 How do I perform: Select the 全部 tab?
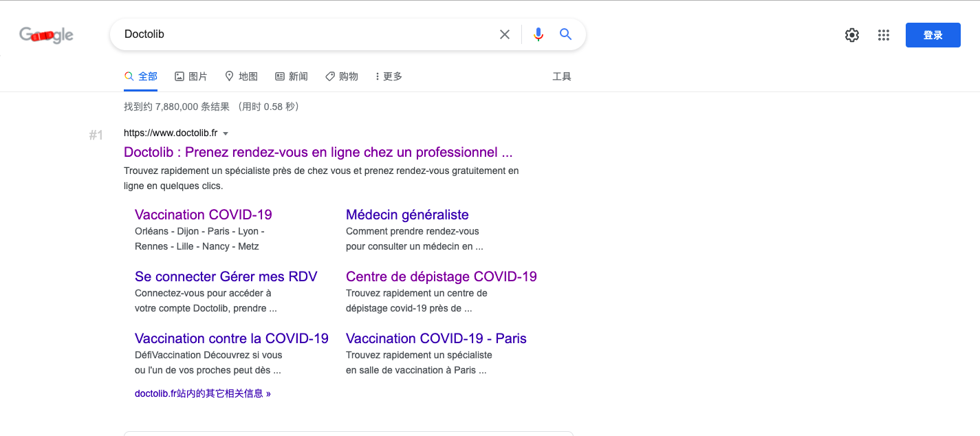pyautogui.click(x=141, y=76)
